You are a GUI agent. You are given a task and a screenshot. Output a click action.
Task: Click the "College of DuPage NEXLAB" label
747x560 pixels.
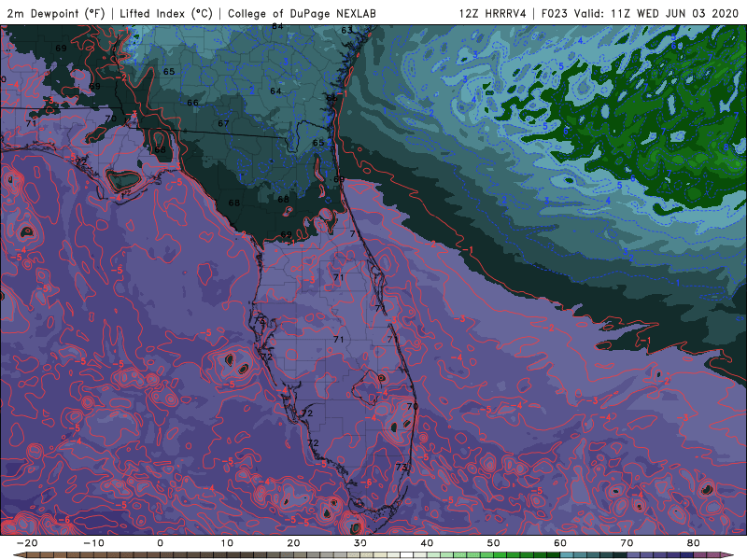pos(302,13)
